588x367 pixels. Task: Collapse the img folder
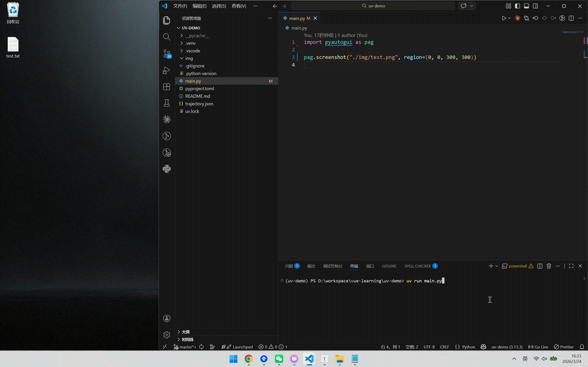click(189, 58)
